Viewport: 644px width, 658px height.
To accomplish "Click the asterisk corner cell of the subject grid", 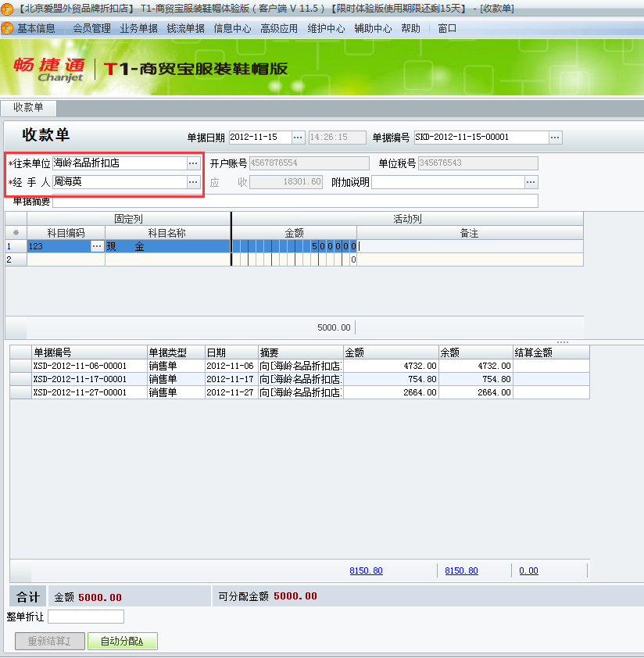I will pos(16,233).
